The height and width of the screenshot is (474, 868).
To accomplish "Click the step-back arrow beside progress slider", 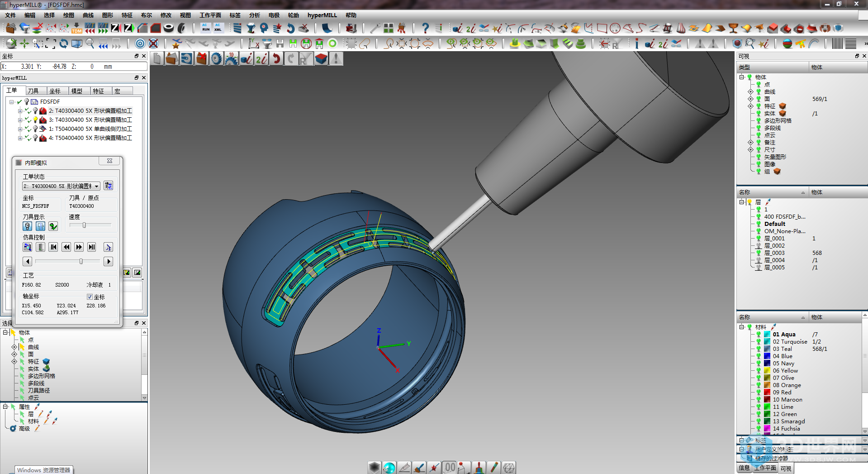I will 28,261.
